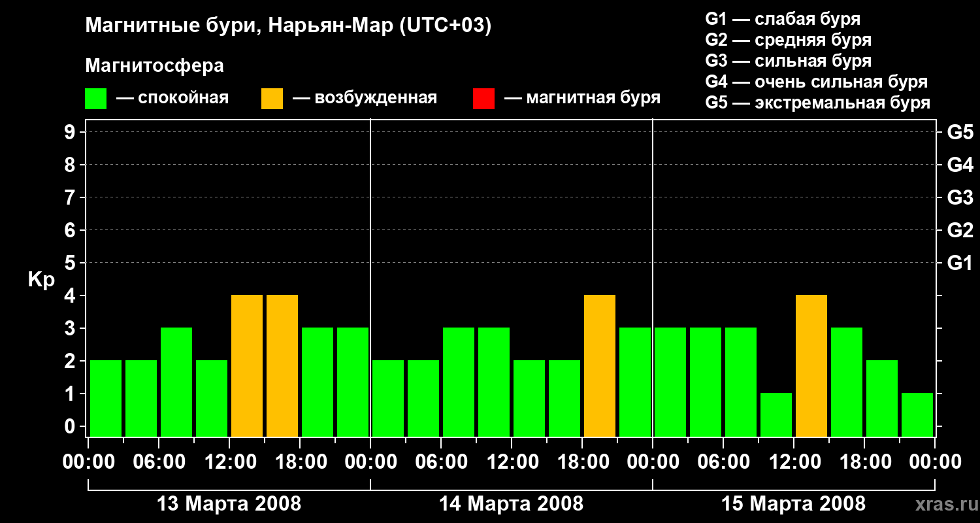This screenshot has height=523, width=980.
Task: Click the '18:00' time label for 15 March
Action: [864, 462]
